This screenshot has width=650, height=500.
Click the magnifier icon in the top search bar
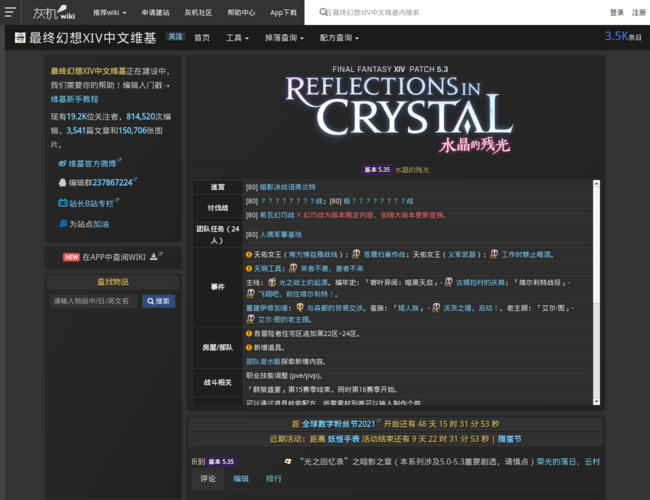coord(325,13)
